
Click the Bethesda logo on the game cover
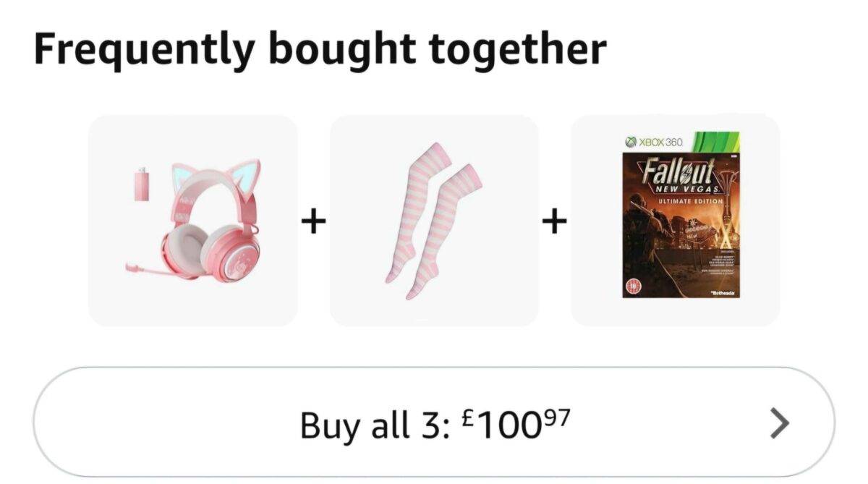[723, 292]
